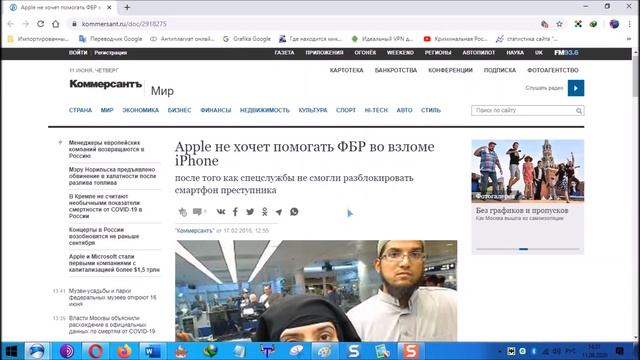Open АВТО section
The height and width of the screenshot is (360, 640).
(x=404, y=110)
